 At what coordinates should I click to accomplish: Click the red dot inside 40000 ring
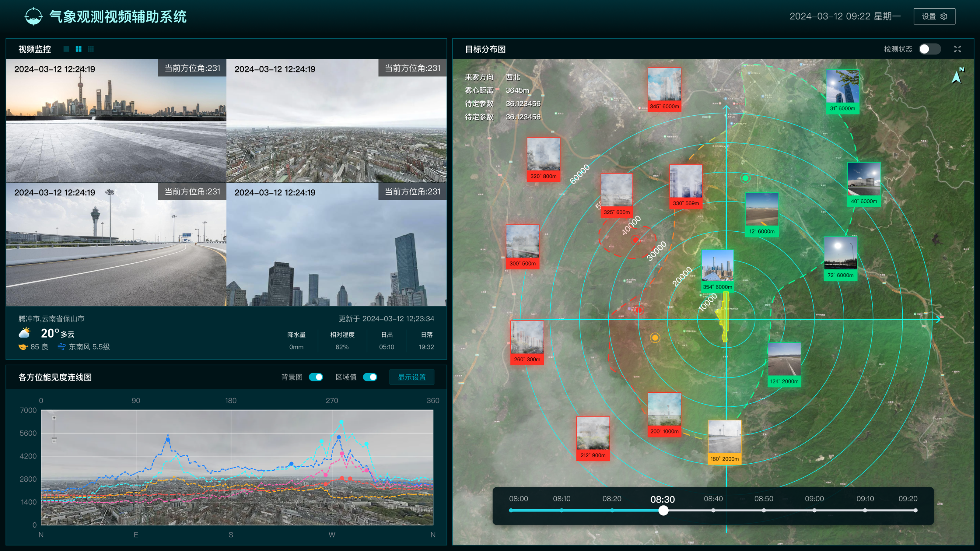[x=635, y=240]
